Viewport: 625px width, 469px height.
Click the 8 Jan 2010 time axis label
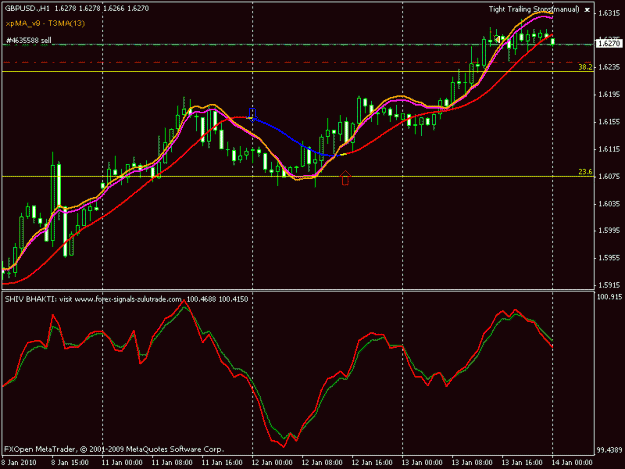pyautogui.click(x=19, y=463)
